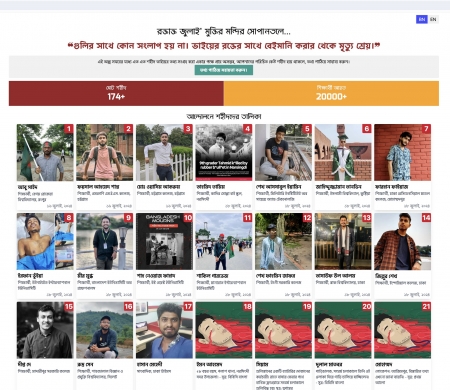The image size is (450, 390).
Task: Open the name link under card 21
Action: coord(384,364)
